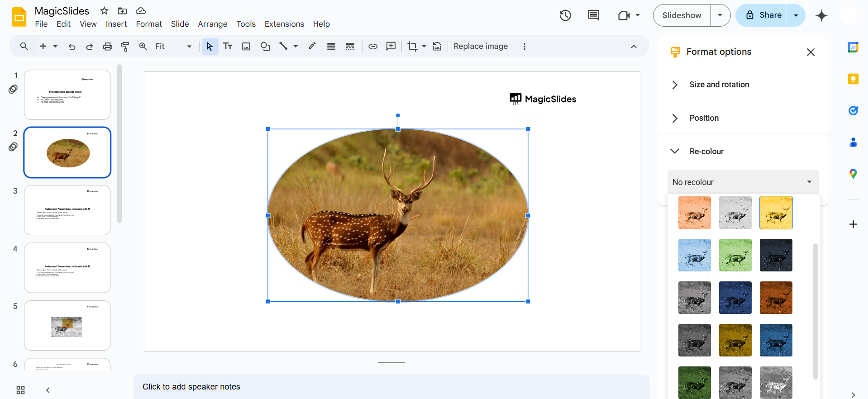Apply the yellow recolour swatch
The height and width of the screenshot is (399, 868).
point(776,213)
